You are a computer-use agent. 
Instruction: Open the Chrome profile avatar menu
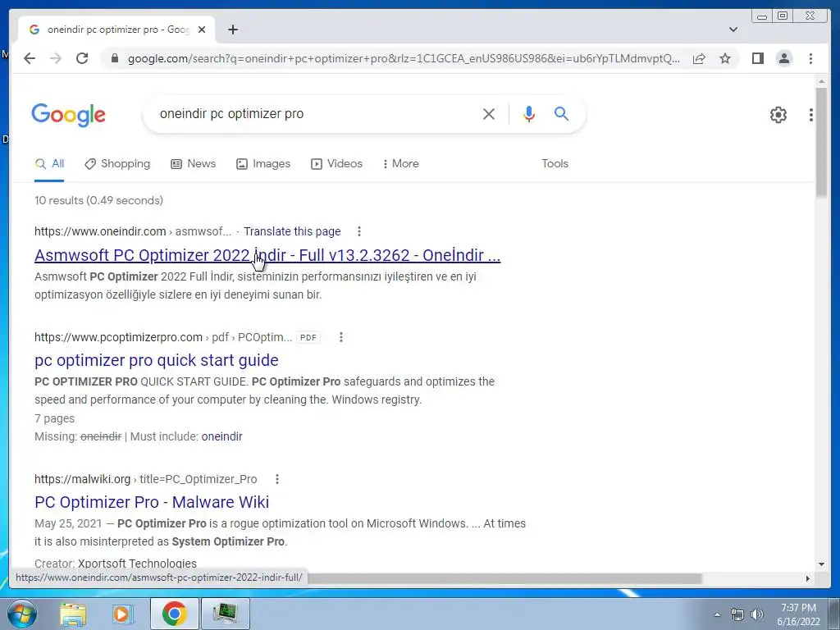pos(783,58)
